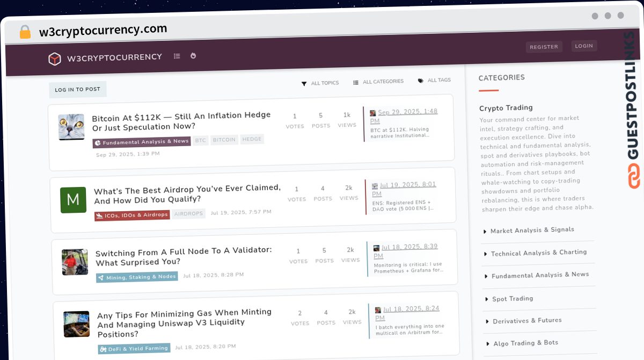The height and width of the screenshot is (360, 644).
Task: Open the popular flame icon in header
Action: (x=193, y=55)
